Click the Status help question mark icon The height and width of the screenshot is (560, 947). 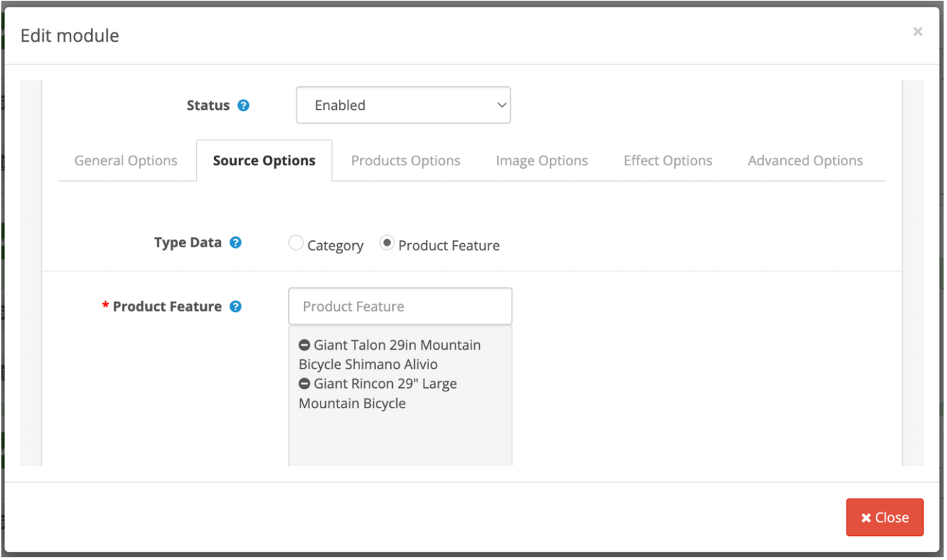tap(243, 106)
